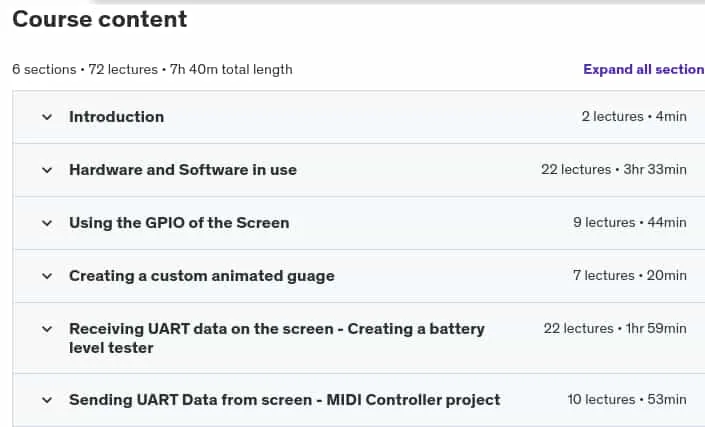Viewport: 705px width, 427px height.
Task: Select Using the GPIO of the Screen title
Action: coord(179,223)
